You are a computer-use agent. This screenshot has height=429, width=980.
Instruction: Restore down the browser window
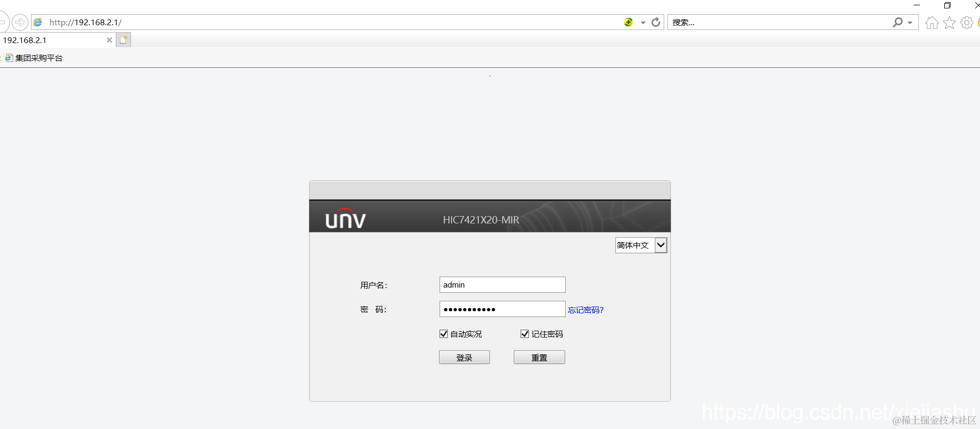pyautogui.click(x=947, y=5)
